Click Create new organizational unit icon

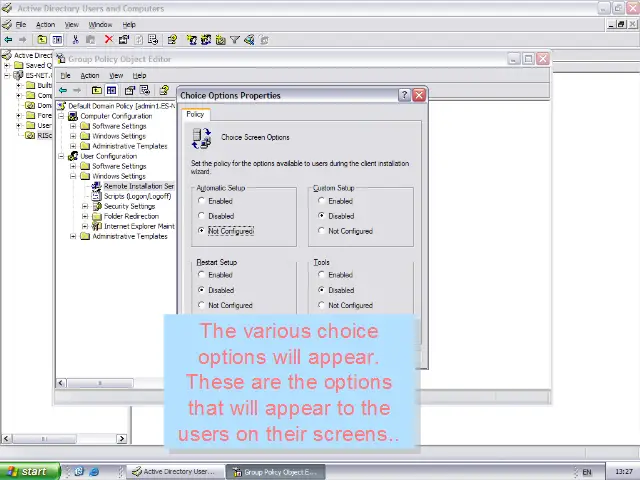(x=220, y=40)
